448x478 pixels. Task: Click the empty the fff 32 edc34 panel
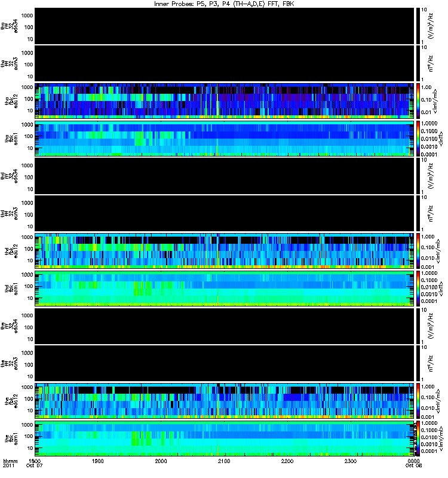(x=225, y=326)
